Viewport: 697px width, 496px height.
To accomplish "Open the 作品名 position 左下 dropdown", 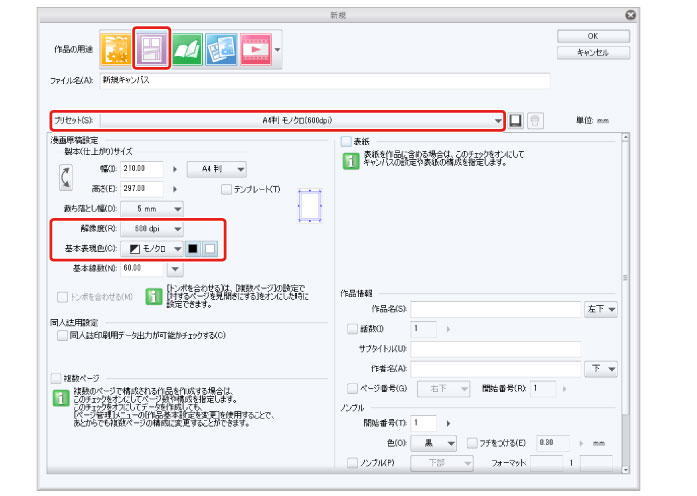I will click(601, 309).
